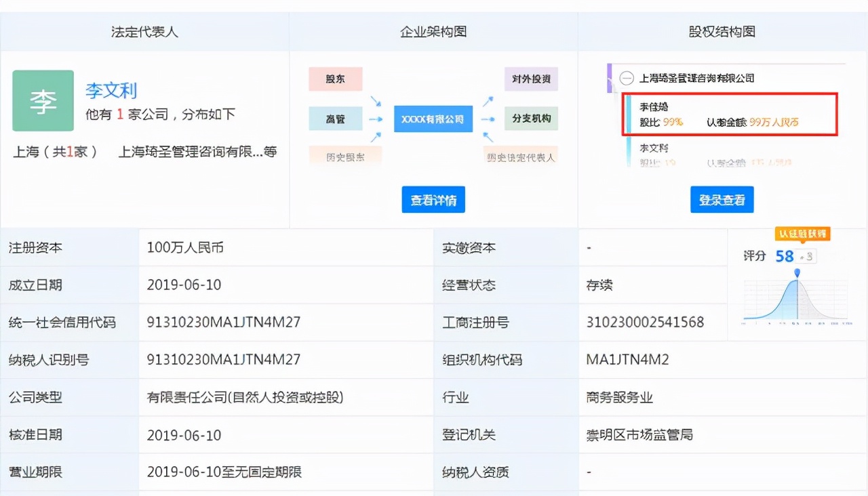Switch to the 企业架构图 panel header
This screenshot has width=868, height=496.
(x=433, y=31)
